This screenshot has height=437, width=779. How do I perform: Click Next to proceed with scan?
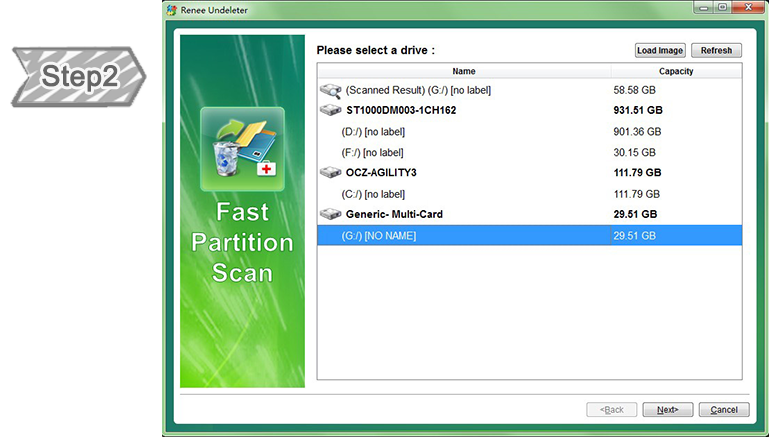point(668,410)
